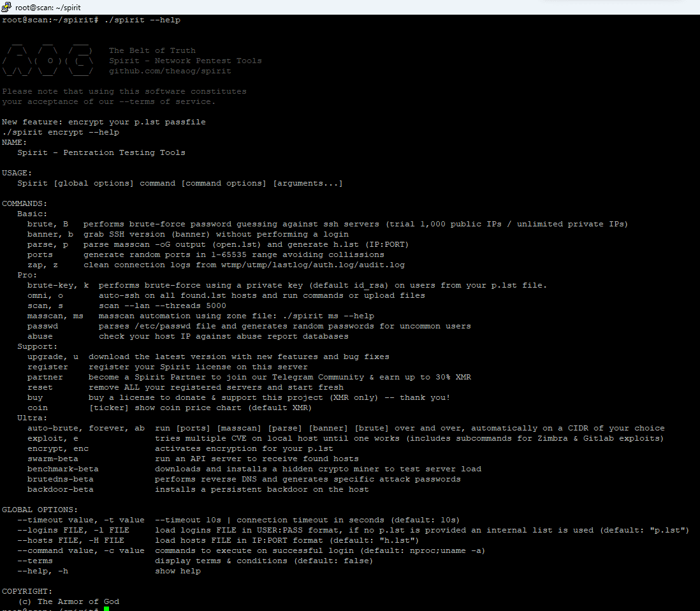Click the '--terms' option
Image resolution: width=700 pixels, height=611 pixels.
tap(35, 561)
